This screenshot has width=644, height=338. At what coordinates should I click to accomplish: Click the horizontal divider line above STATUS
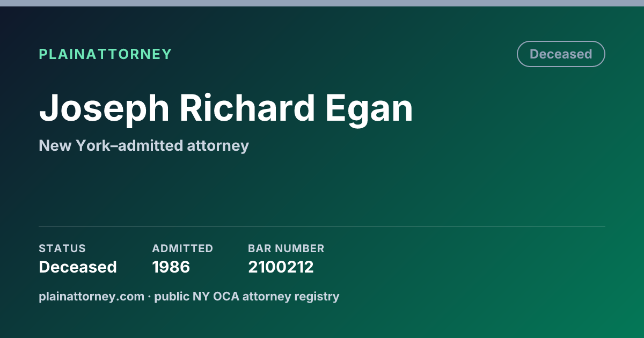[x=322, y=226]
